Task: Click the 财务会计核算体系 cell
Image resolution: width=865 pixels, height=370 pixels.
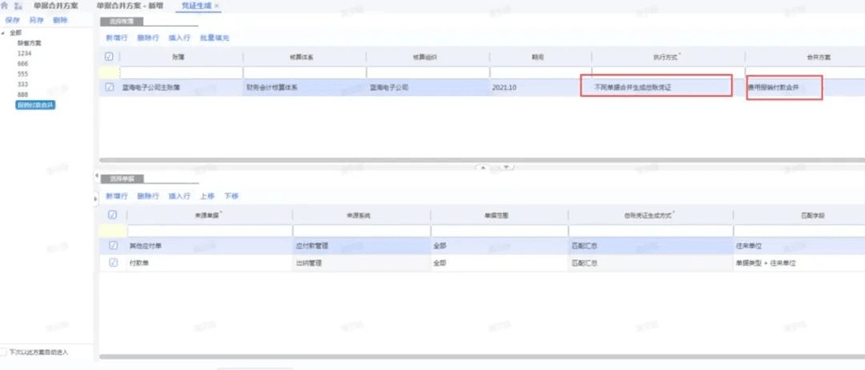Action: pyautogui.click(x=304, y=87)
